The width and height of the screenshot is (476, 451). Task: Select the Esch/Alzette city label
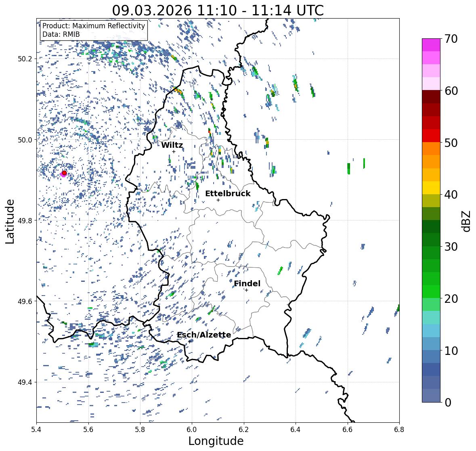(x=204, y=335)
